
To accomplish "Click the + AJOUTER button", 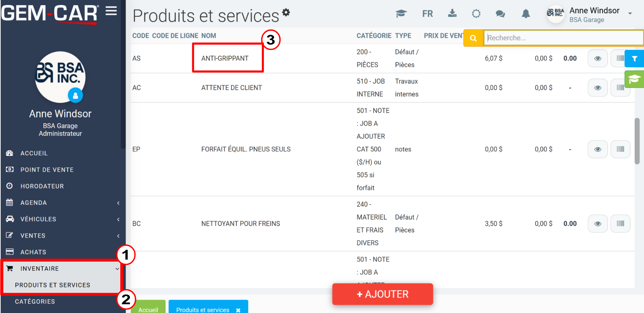I will click(382, 294).
